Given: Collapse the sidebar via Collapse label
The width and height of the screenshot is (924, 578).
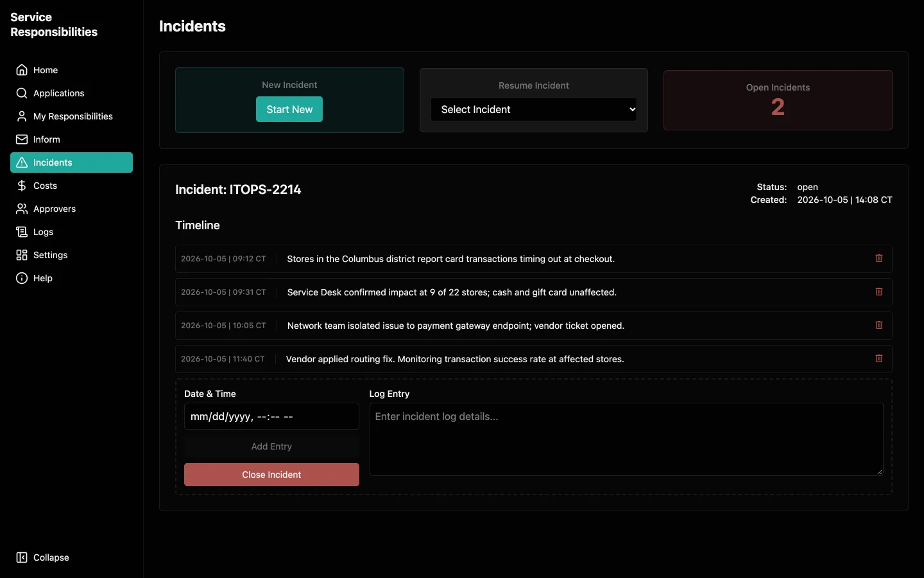Looking at the screenshot, I should click(51, 557).
